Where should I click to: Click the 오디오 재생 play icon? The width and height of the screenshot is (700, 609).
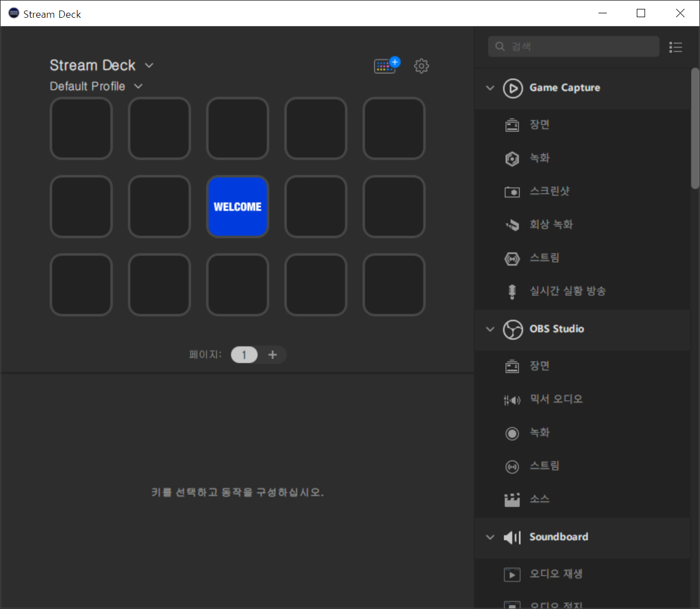(x=512, y=575)
